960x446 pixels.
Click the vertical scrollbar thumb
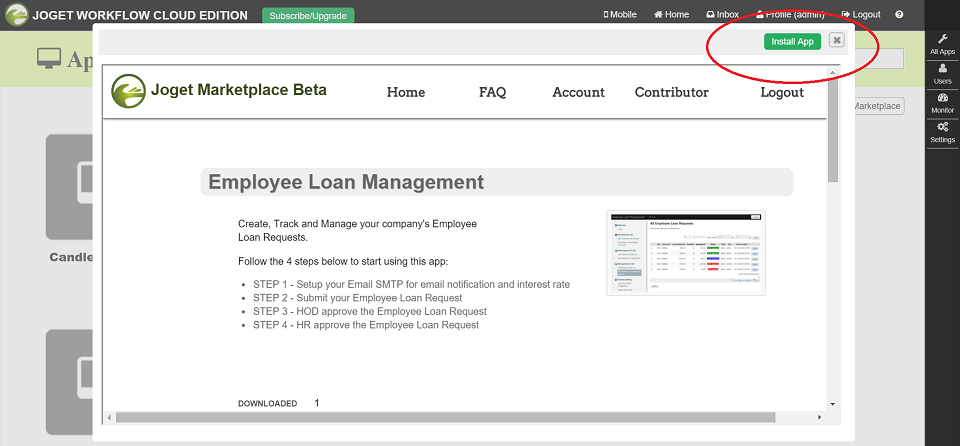833,130
